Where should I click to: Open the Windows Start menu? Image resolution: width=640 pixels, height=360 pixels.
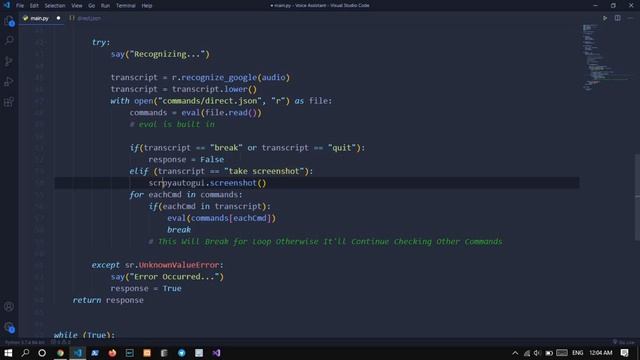[x=8, y=353]
